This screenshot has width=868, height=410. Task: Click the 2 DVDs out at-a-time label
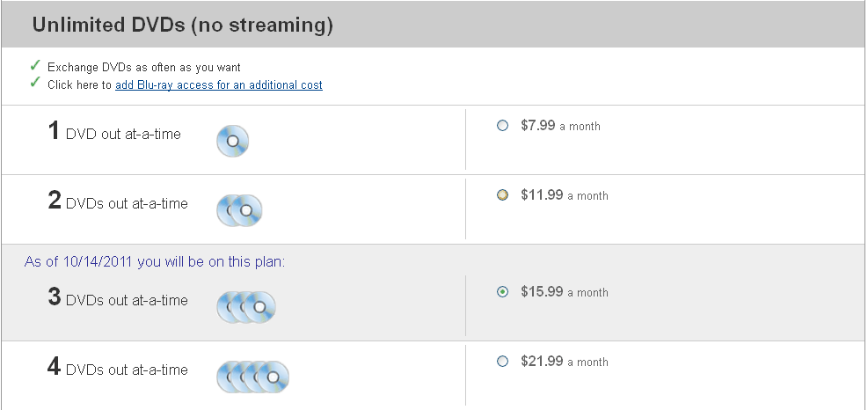118,202
